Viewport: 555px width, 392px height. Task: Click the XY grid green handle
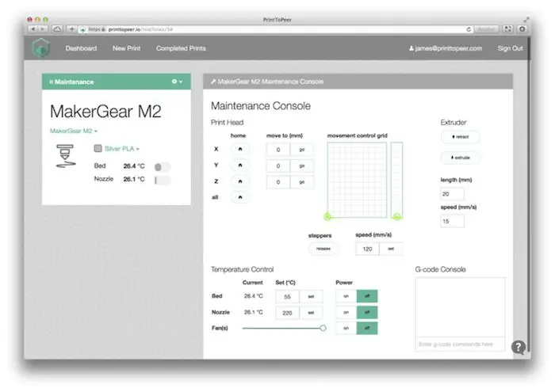click(x=327, y=217)
